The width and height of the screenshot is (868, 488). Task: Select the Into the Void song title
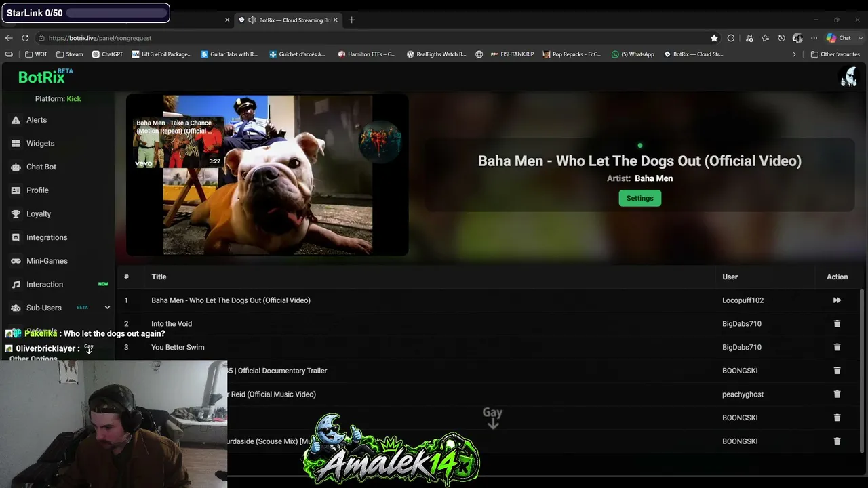pyautogui.click(x=172, y=324)
